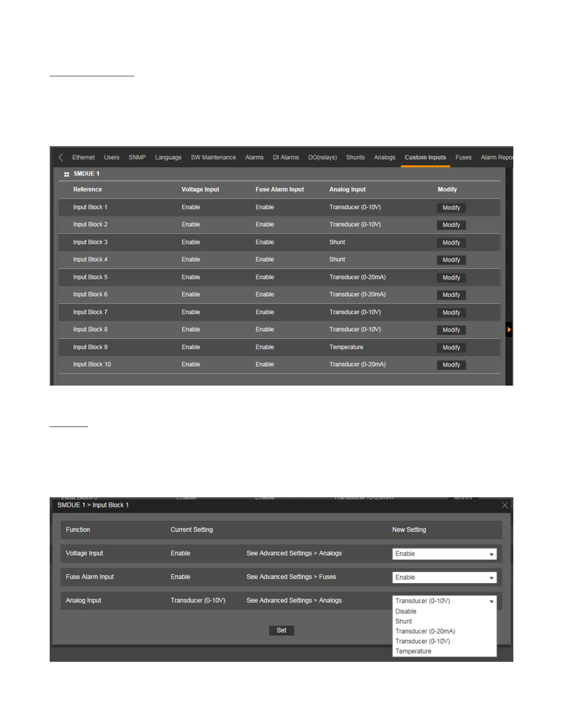Select the Custom Inputs tab
The width and height of the screenshot is (563, 728).
[425, 157]
